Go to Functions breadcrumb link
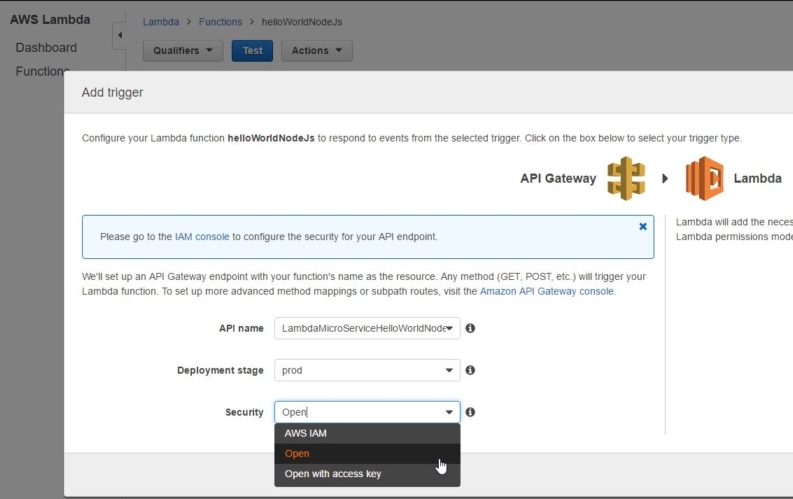 (x=220, y=22)
